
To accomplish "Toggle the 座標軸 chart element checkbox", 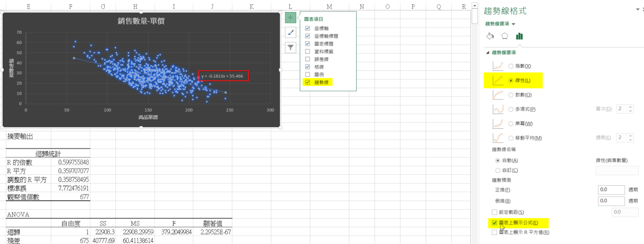I will [x=308, y=28].
